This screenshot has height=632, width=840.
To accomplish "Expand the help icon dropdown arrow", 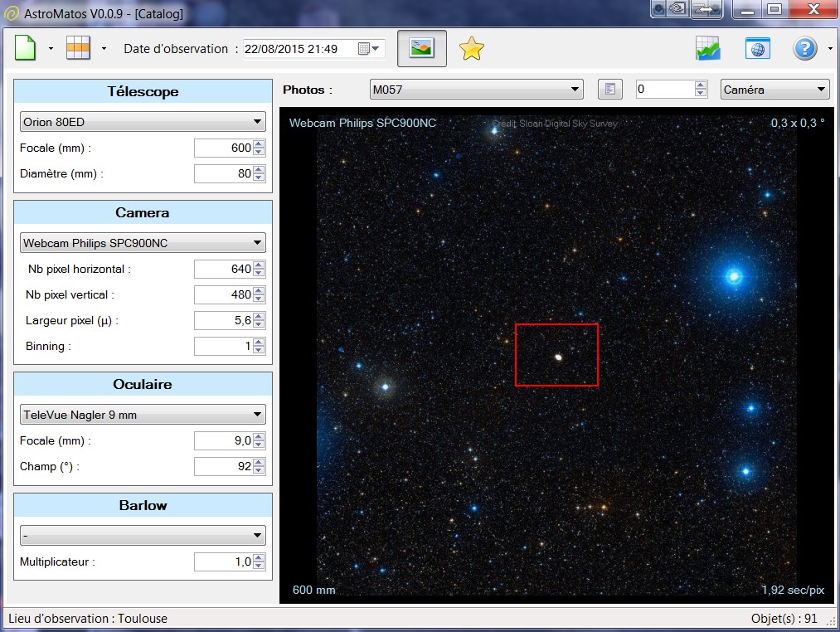I will click(x=830, y=49).
